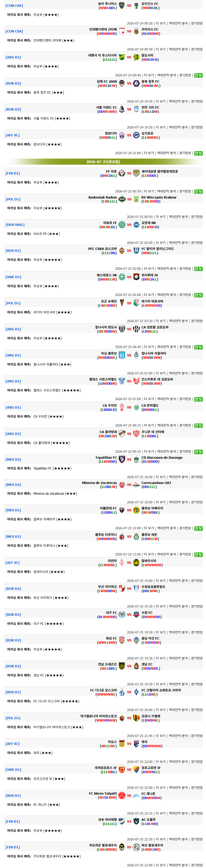Image resolution: width=206 pixels, height=868 pixels.
Task: Click Legia Warsaw team crest
Action: [136, 303]
